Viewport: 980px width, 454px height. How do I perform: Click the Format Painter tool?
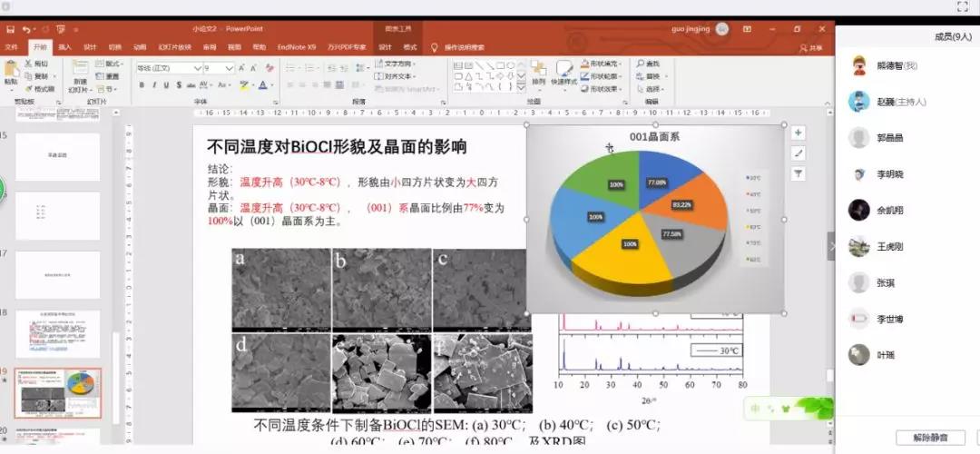pyautogui.click(x=41, y=89)
